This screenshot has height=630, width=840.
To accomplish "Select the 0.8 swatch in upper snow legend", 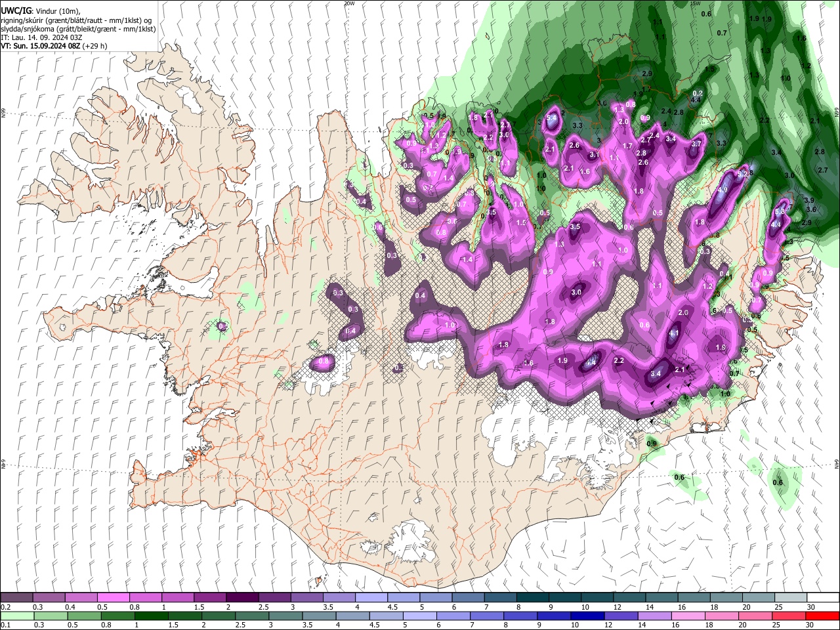I will click(145, 598).
